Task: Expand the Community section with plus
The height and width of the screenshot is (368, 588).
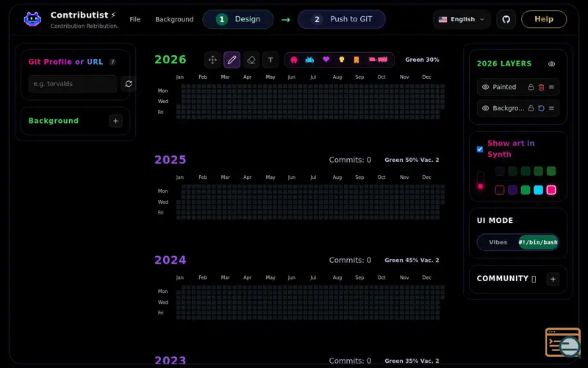Action: pos(553,279)
